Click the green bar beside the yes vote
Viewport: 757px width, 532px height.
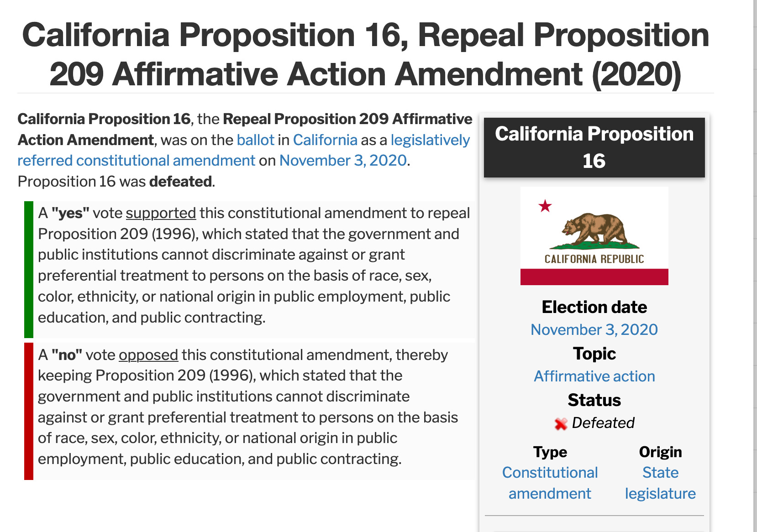[x=29, y=269]
